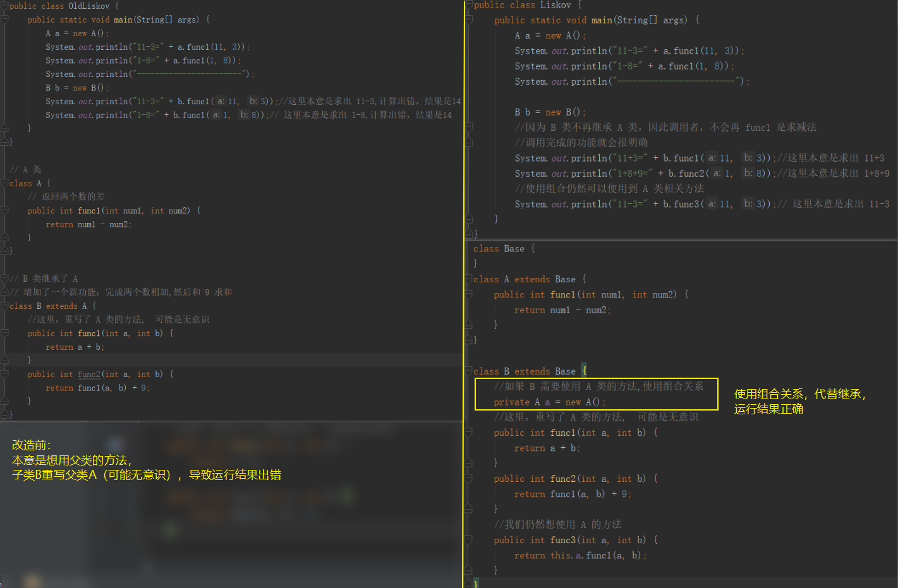Fold func1(int num1, int num2) in class A extends Base
Image resolution: width=898 pixels, height=588 pixels.
point(469,294)
